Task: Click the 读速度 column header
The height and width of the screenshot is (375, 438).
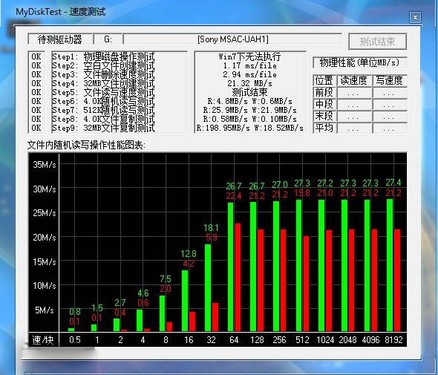Action: click(354, 80)
